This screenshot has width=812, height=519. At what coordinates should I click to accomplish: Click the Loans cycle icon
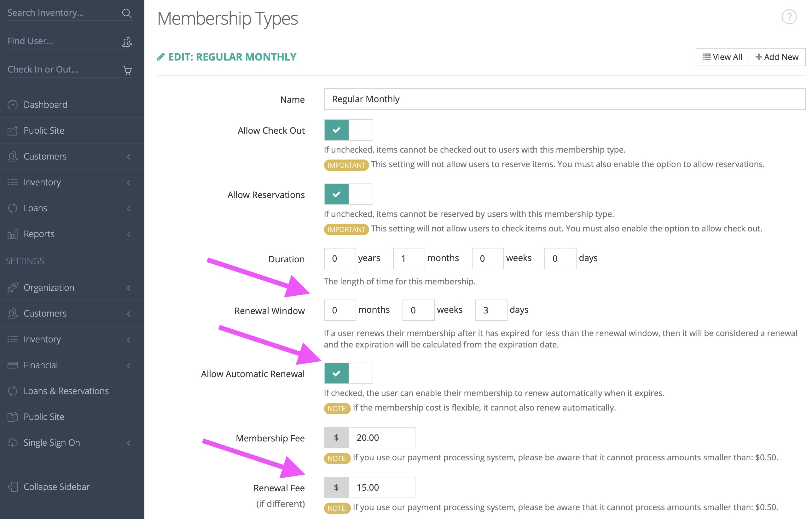click(13, 208)
